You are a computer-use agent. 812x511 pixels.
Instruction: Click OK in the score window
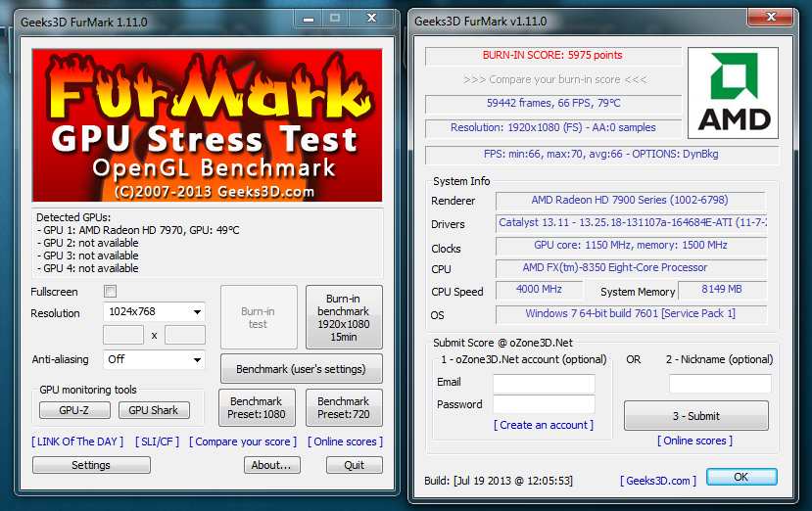(x=741, y=477)
